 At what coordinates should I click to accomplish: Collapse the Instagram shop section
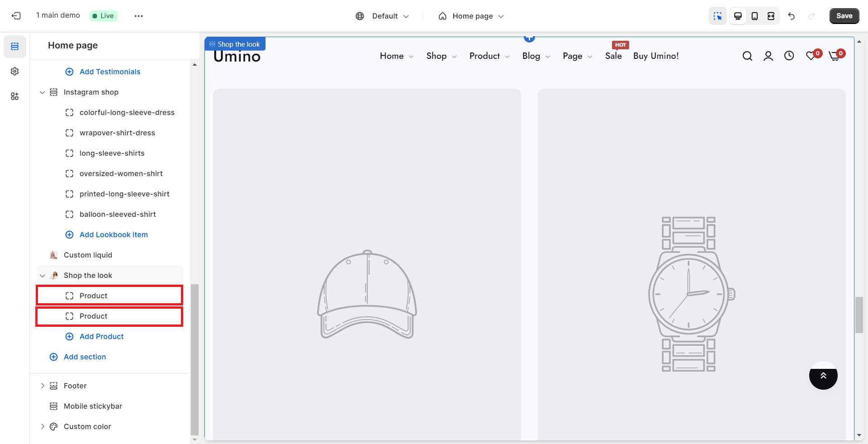43,92
